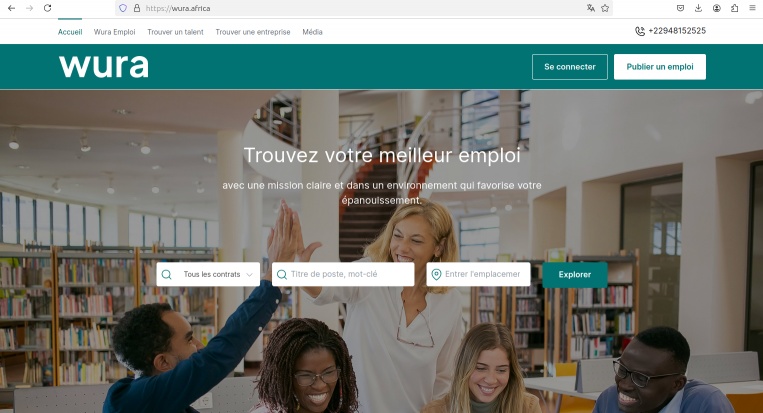The width and height of the screenshot is (763, 413).
Task: Click the padlock site security icon
Action: 137,8
